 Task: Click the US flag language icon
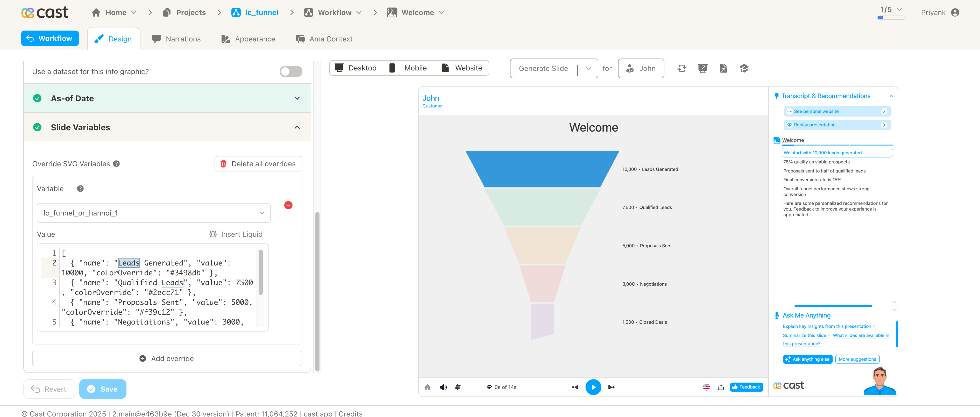point(706,387)
